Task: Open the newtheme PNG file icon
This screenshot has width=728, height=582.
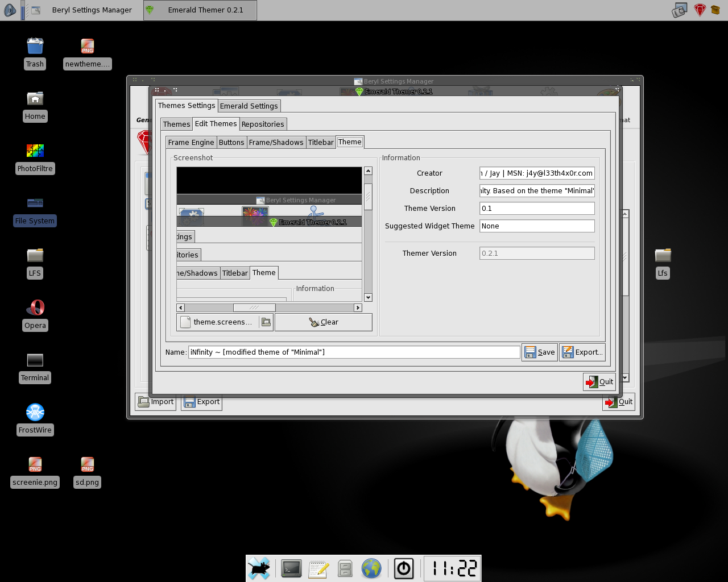Action: [87, 53]
